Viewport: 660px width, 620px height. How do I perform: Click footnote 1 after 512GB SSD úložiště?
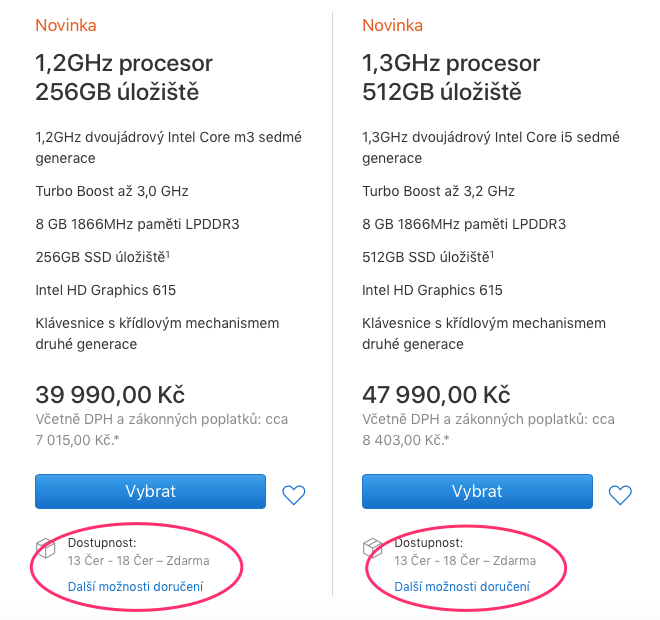pyautogui.click(x=494, y=253)
